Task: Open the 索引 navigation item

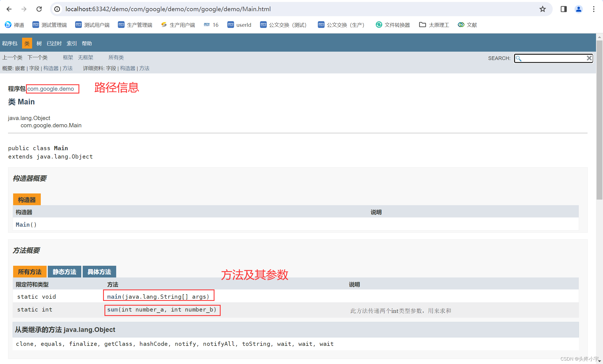Action: pos(71,43)
